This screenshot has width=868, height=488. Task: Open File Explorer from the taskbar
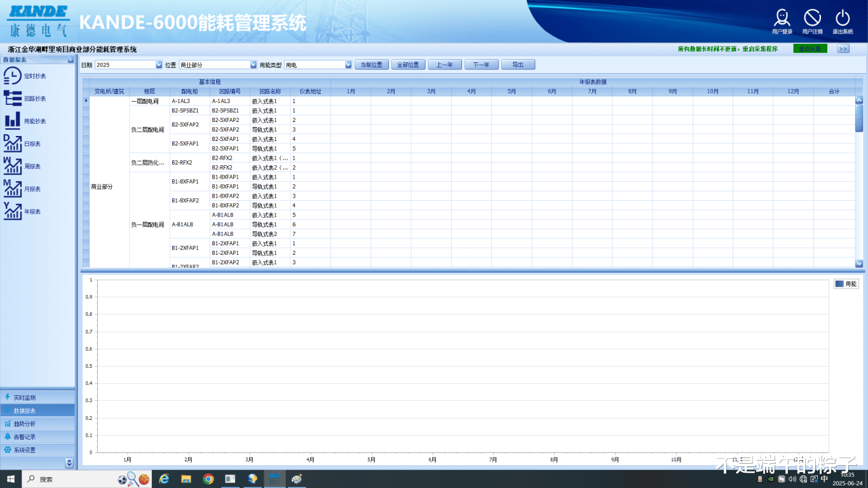tap(186, 478)
